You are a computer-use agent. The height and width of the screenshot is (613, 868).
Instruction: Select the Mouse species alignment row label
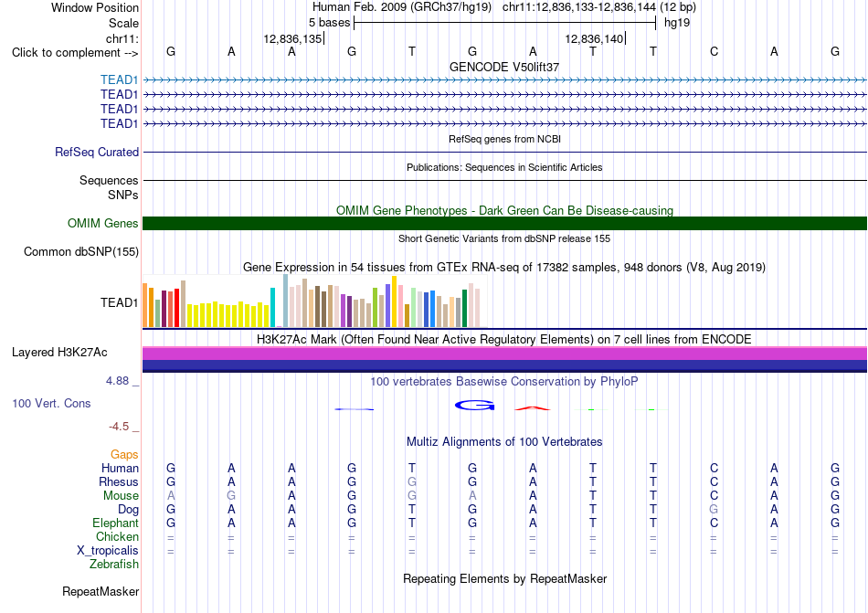pyautogui.click(x=121, y=496)
